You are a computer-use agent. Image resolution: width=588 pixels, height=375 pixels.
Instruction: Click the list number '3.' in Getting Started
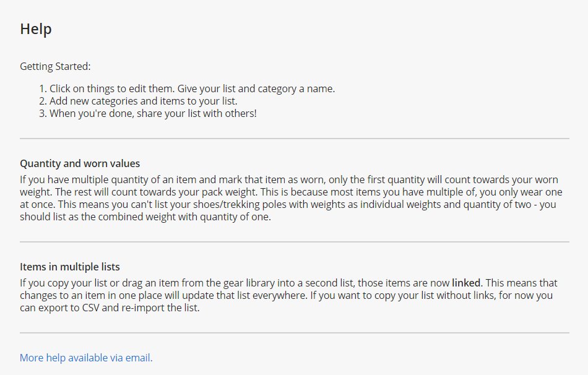[43, 114]
